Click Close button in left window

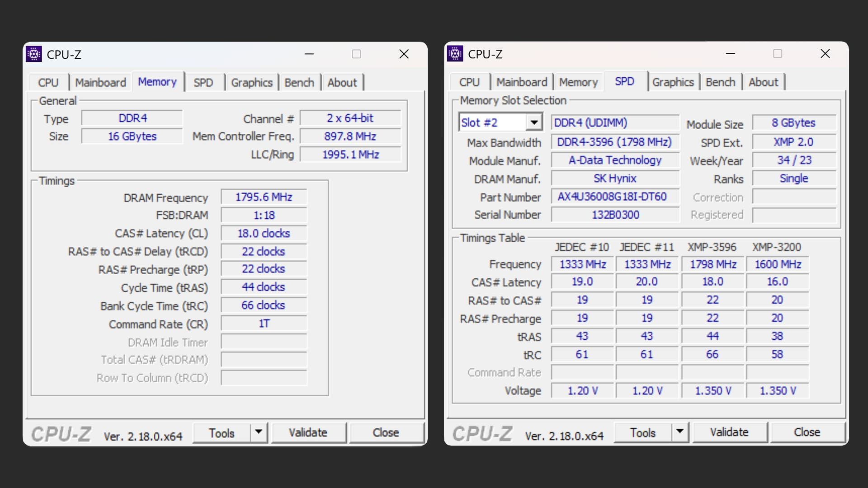pyautogui.click(x=386, y=433)
